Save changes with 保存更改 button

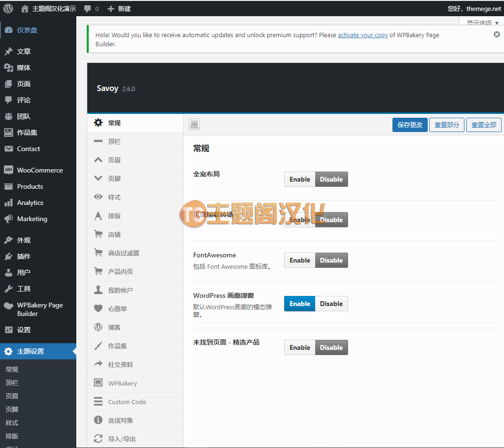(410, 125)
